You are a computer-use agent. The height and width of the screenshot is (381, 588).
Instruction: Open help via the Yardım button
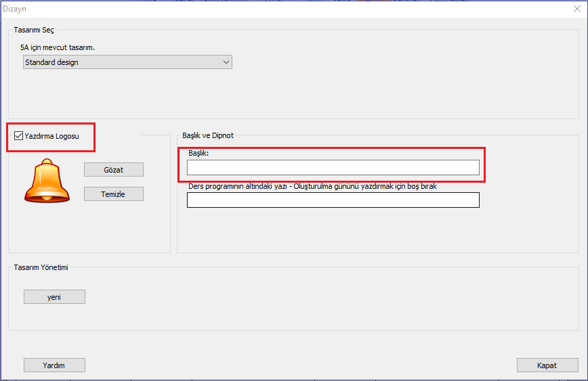(54, 365)
